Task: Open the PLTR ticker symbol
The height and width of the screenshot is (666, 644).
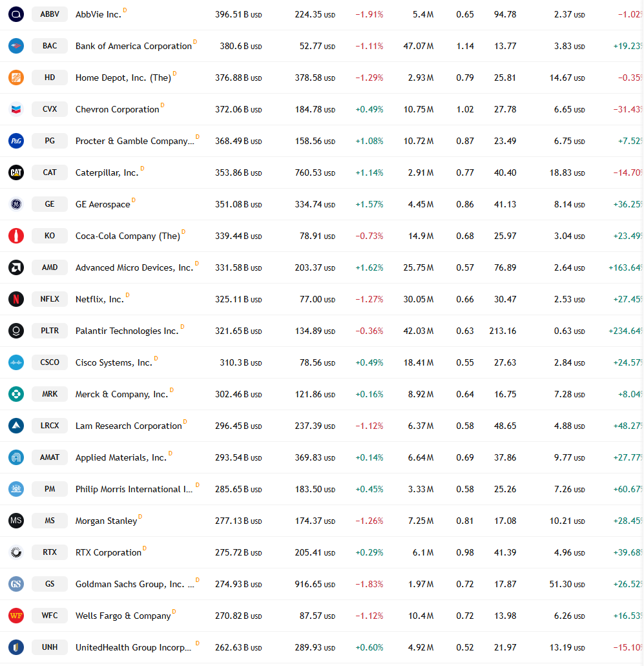Action: 50,331
